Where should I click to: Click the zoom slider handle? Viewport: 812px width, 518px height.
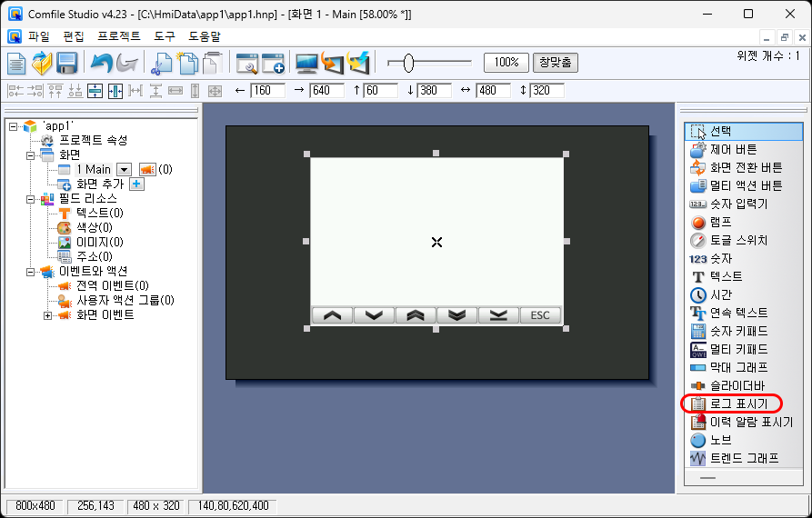[408, 63]
